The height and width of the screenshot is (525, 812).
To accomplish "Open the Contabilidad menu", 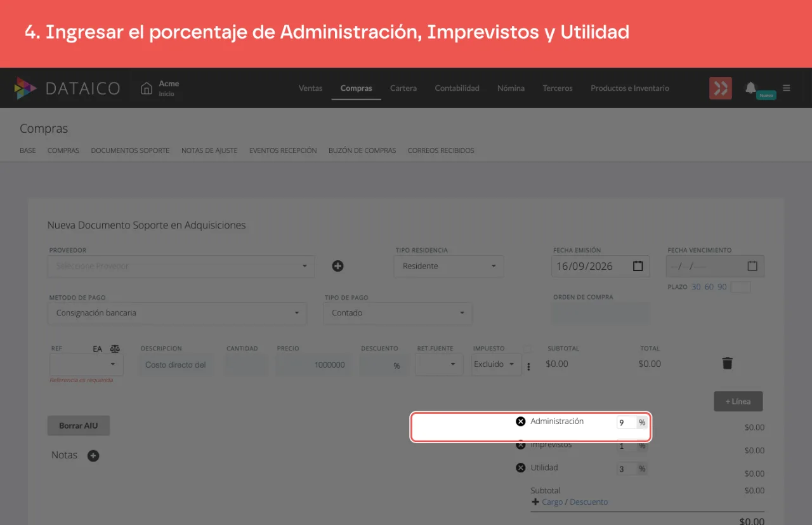I will (457, 88).
